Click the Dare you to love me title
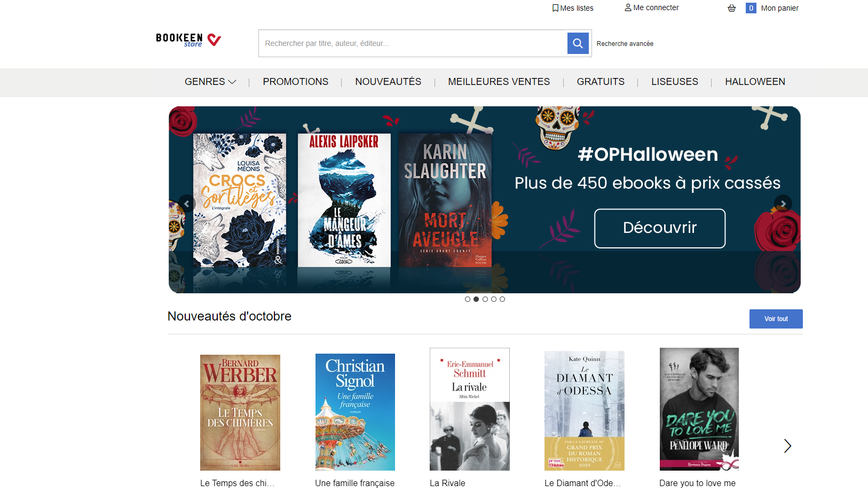The height and width of the screenshot is (492, 868). click(x=697, y=483)
